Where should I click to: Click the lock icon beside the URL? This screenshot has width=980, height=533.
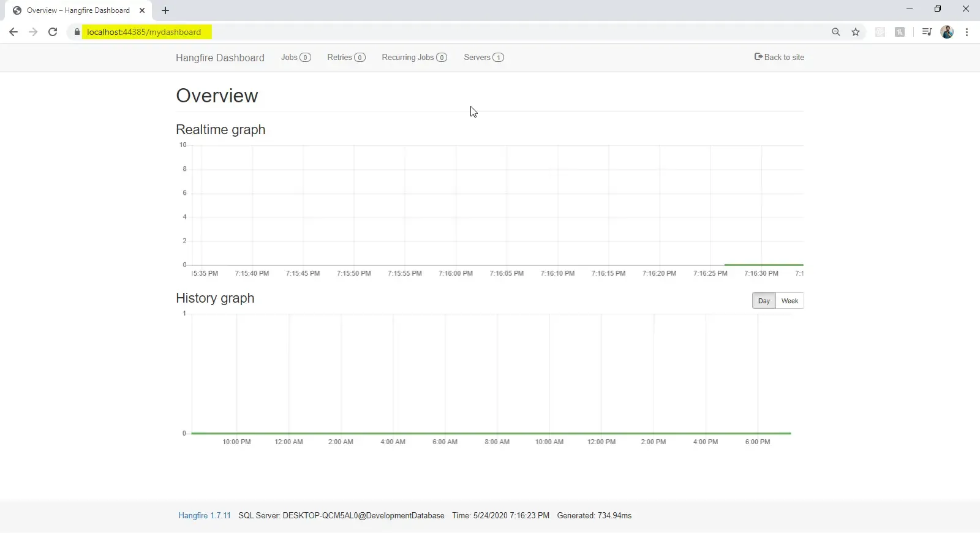77,32
